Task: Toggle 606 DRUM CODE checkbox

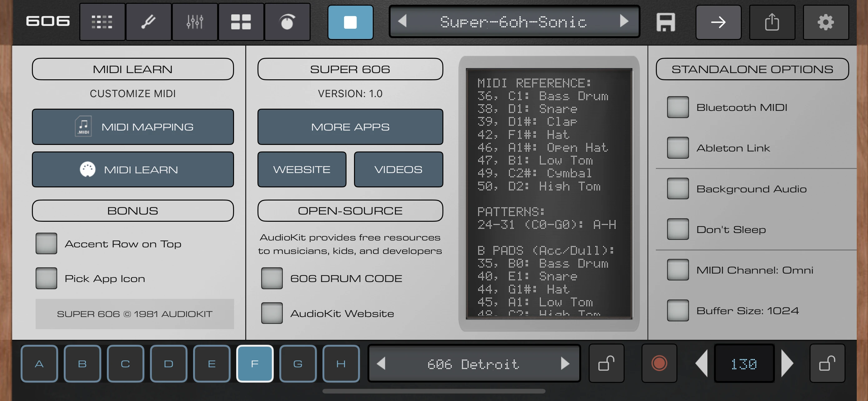Action: point(272,278)
